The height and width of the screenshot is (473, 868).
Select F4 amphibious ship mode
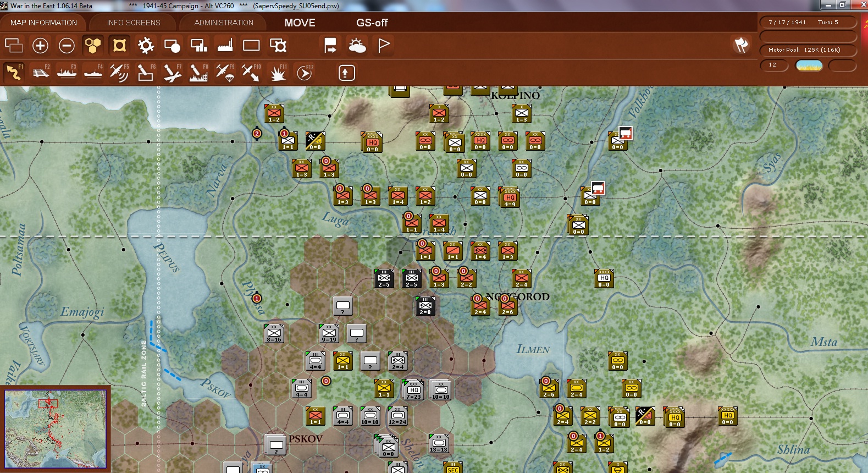tap(93, 73)
